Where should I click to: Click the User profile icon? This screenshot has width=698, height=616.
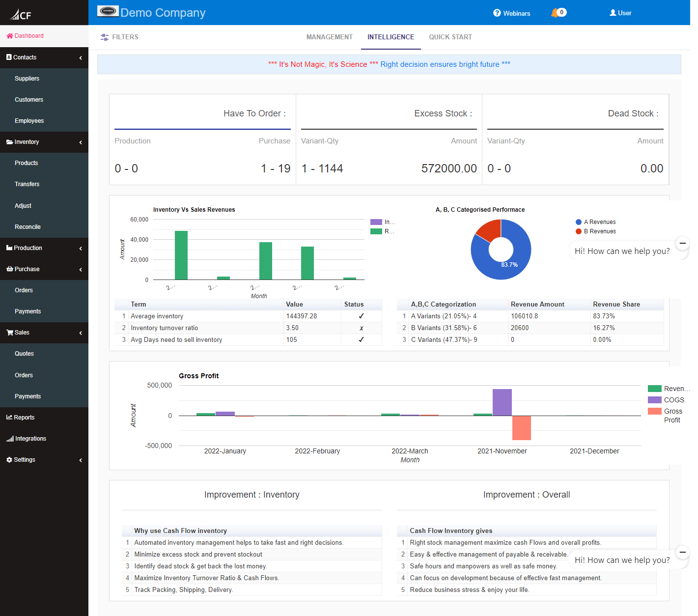coord(613,13)
